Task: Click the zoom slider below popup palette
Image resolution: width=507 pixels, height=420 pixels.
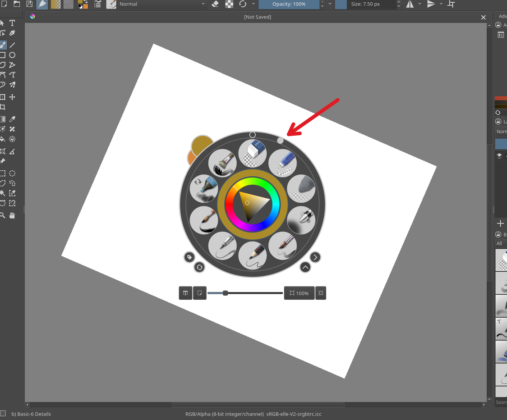Action: point(245,293)
